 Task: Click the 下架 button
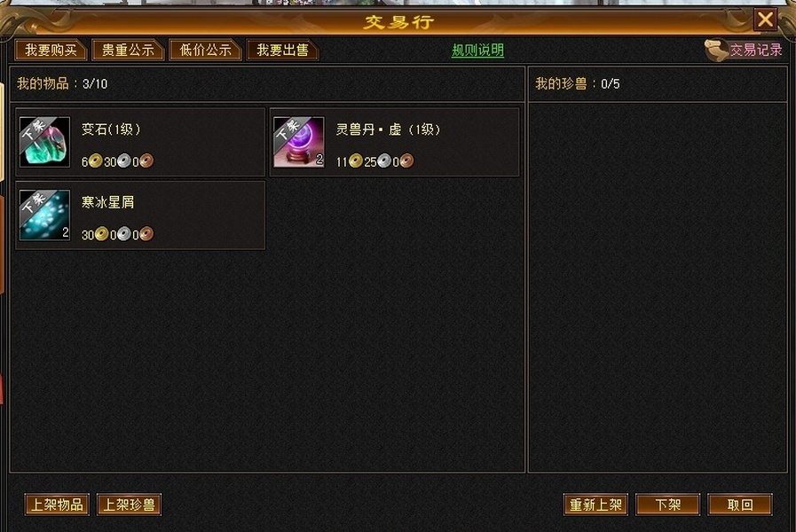click(667, 505)
